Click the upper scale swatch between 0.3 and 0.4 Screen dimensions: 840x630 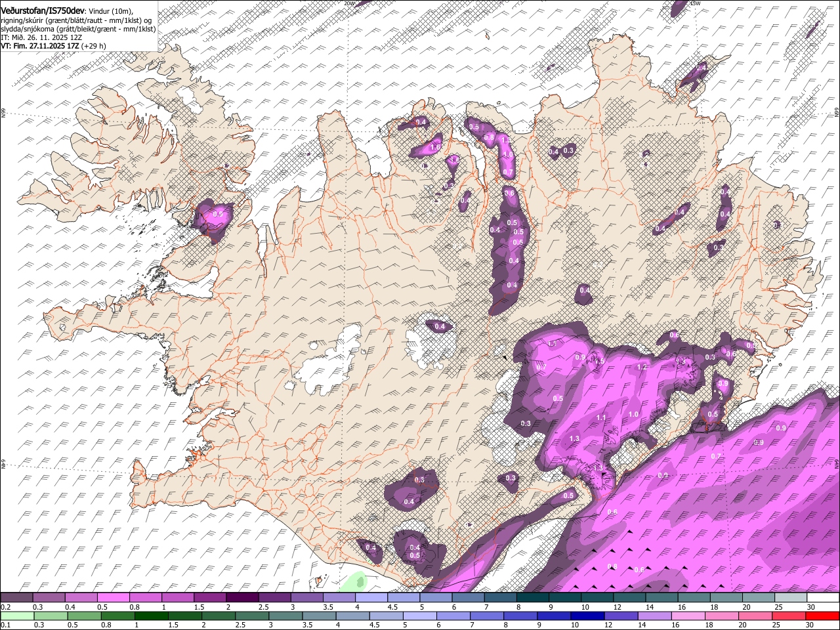coord(49,598)
